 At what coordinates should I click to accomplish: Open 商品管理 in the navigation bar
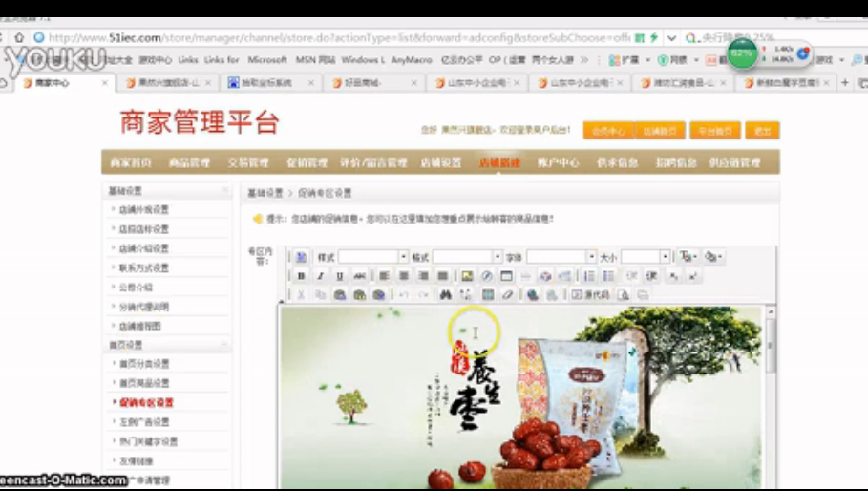(189, 162)
